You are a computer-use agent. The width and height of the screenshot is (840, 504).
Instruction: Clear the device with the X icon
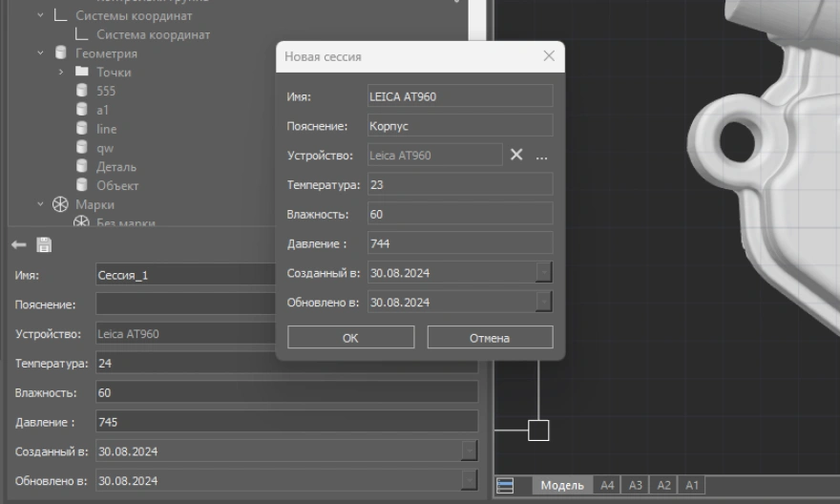coord(516,155)
